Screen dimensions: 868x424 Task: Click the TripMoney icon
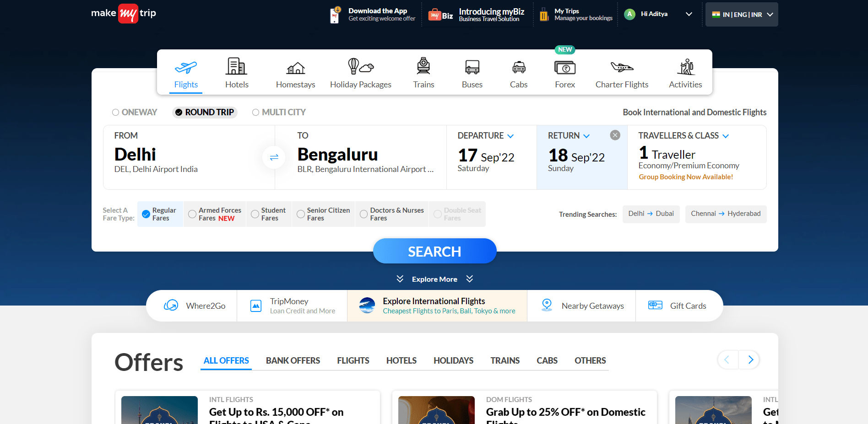[256, 306]
